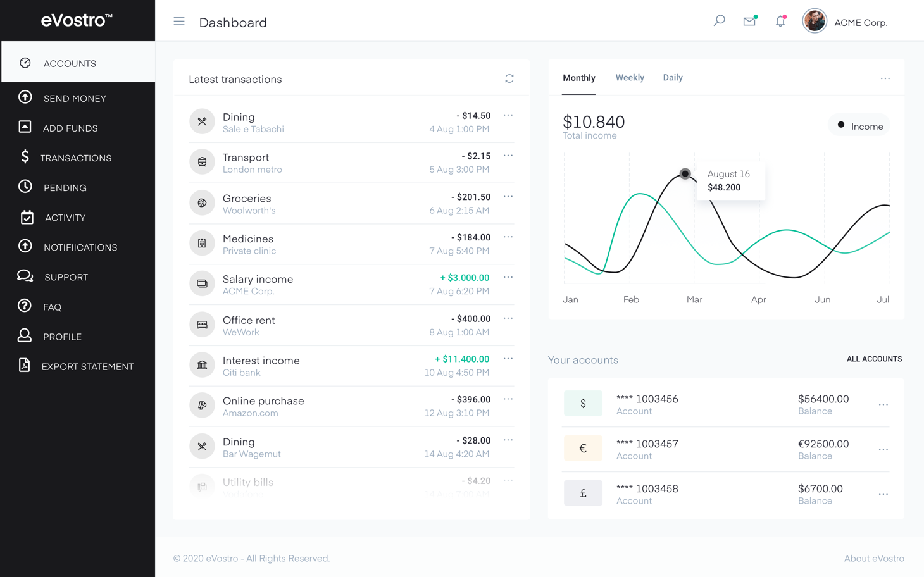Switch to the Weekly tab
Screen dimensions: 924x577
[x=629, y=78]
